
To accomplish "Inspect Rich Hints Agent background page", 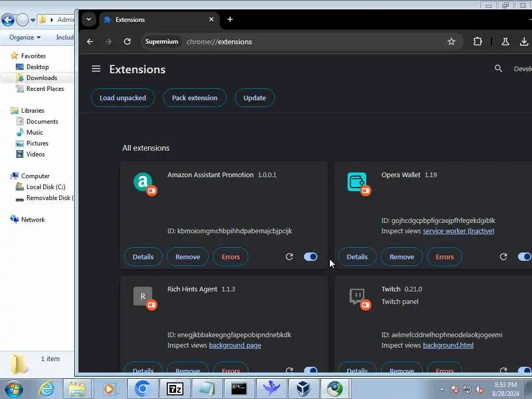I will [235, 345].
